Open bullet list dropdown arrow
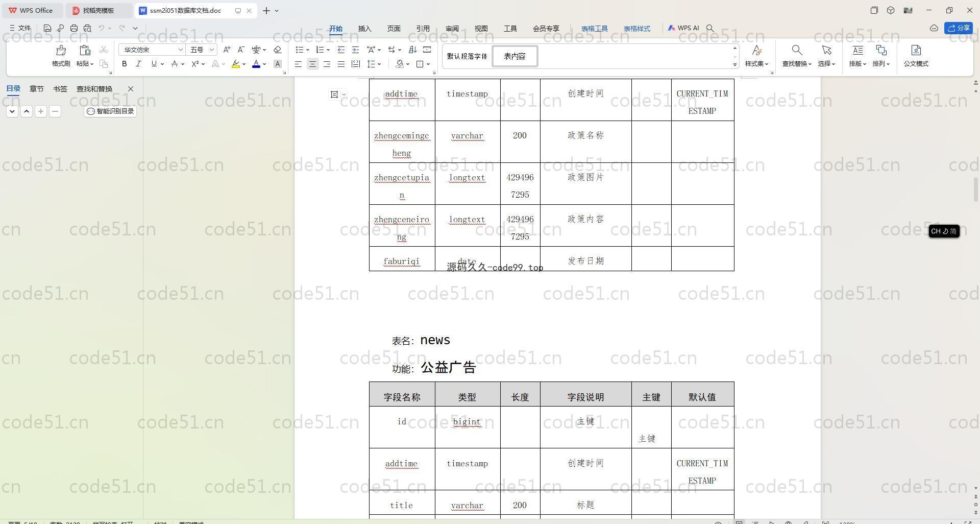The height and width of the screenshot is (524, 980). coord(308,50)
